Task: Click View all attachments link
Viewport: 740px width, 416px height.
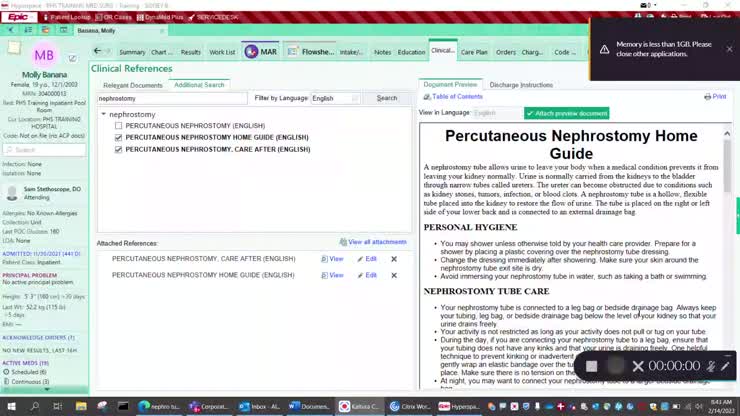Action: pyautogui.click(x=373, y=242)
